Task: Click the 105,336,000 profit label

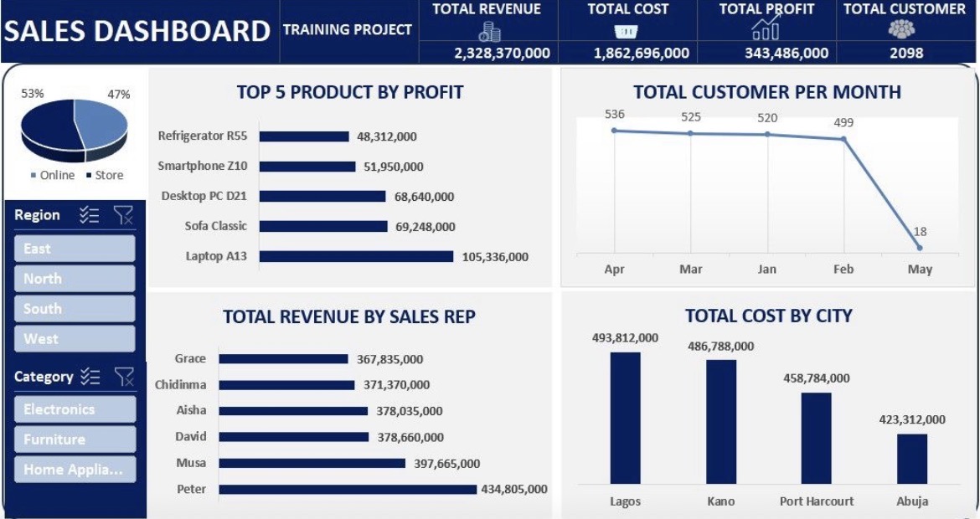Action: (x=495, y=257)
